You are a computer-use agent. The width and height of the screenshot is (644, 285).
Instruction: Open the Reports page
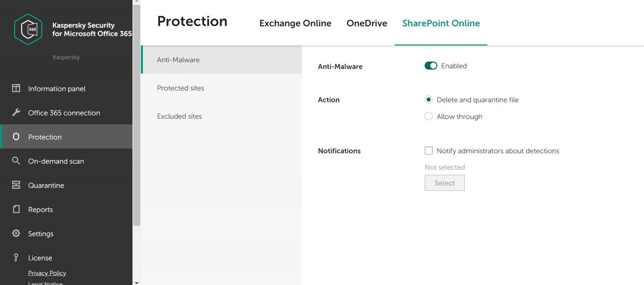(x=66, y=210)
